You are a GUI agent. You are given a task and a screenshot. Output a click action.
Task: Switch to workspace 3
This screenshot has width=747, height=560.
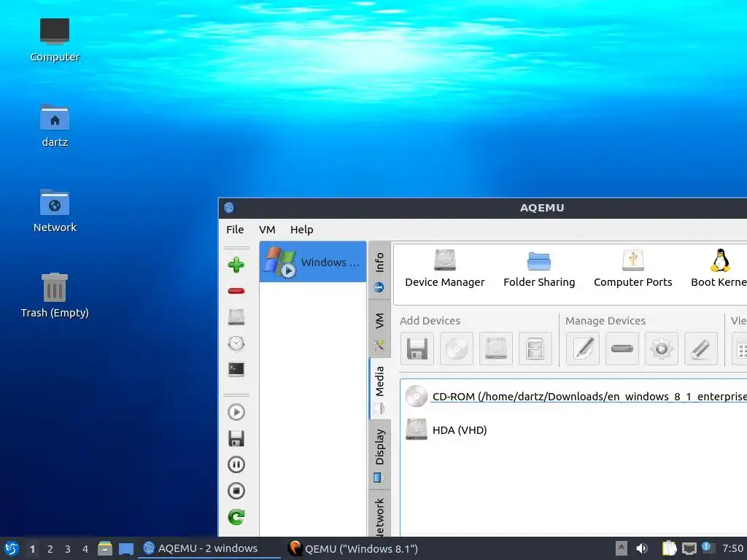(68, 549)
